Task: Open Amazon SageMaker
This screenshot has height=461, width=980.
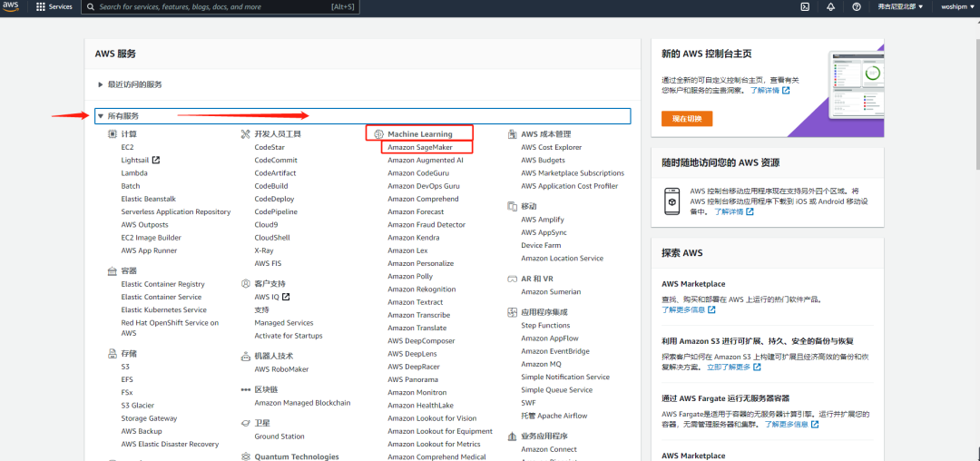Action: pos(419,147)
